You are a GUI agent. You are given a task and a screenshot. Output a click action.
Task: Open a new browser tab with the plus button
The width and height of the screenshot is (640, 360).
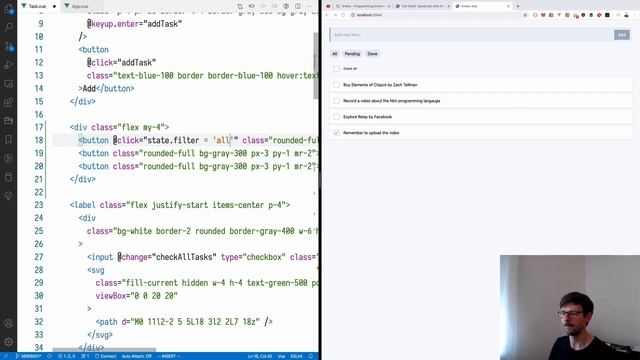tap(518, 6)
